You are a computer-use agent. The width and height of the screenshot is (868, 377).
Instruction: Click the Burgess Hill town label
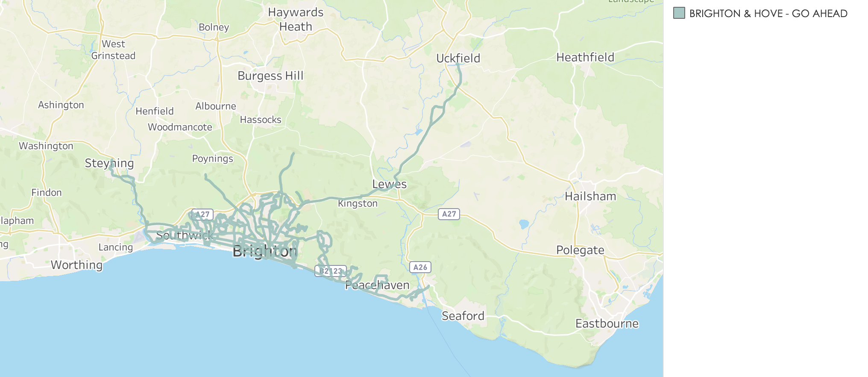[x=270, y=76]
